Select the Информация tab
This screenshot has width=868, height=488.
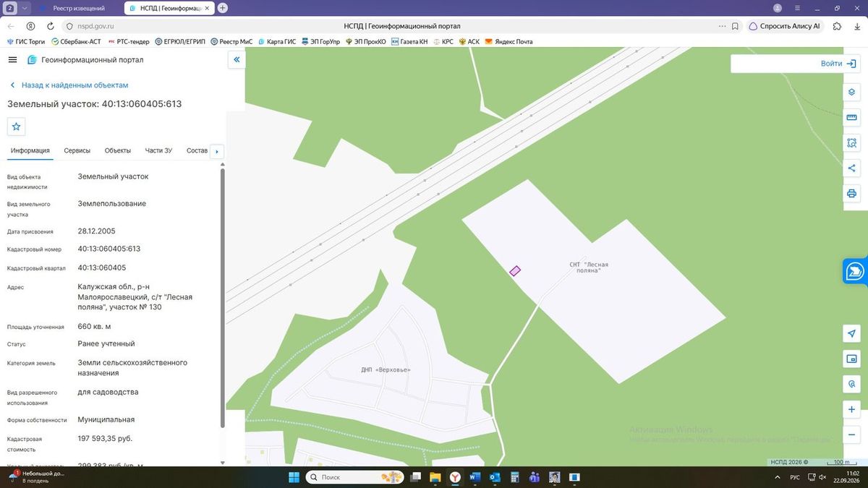click(x=30, y=150)
